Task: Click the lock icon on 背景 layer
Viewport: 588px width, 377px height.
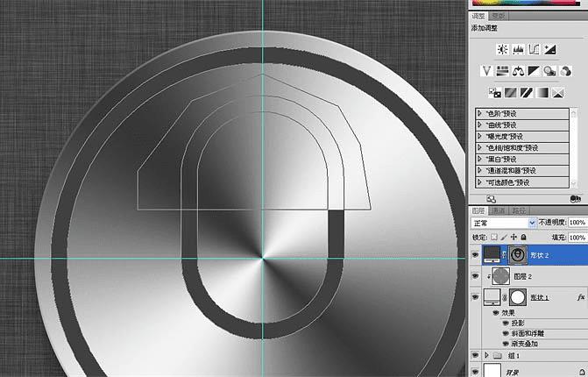Action: click(x=583, y=372)
